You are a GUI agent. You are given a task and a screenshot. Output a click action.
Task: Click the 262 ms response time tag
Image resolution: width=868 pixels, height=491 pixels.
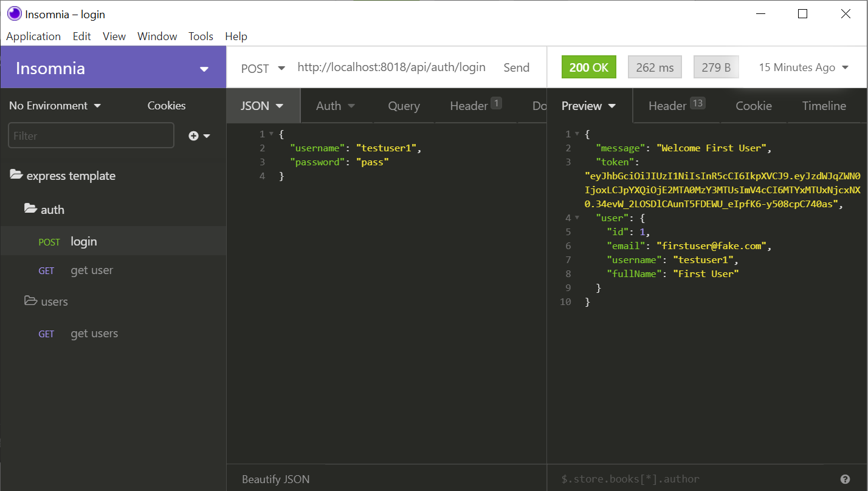[655, 67]
